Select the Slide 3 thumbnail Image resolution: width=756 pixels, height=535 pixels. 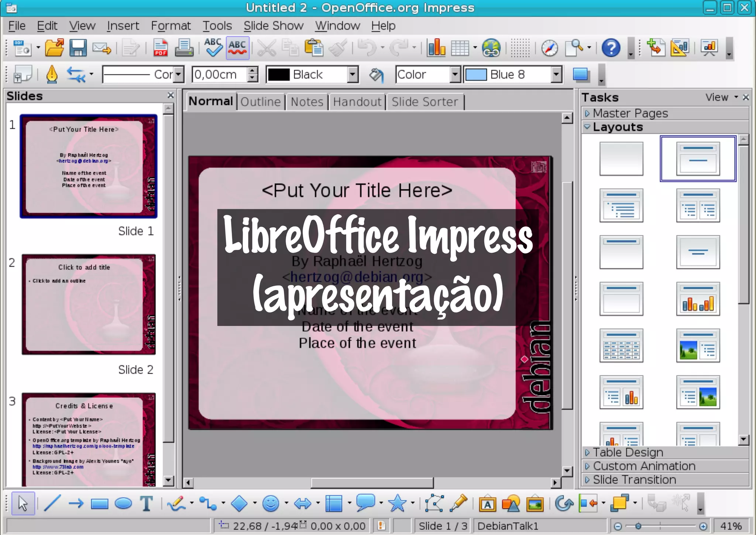click(x=89, y=440)
